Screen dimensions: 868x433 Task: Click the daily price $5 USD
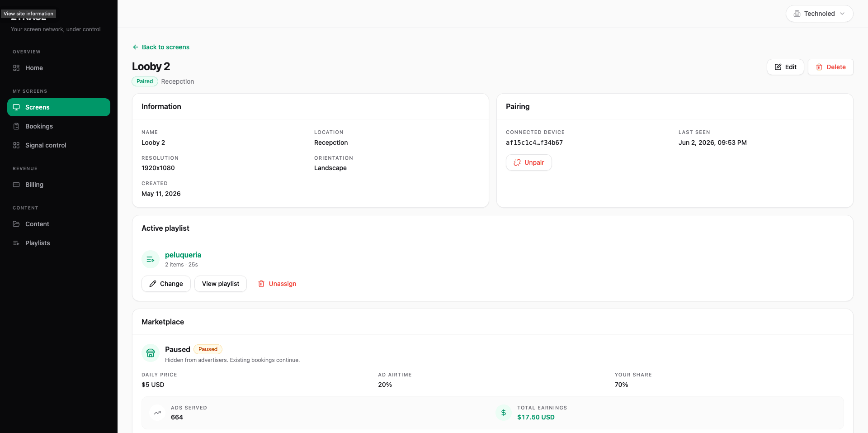click(x=153, y=385)
